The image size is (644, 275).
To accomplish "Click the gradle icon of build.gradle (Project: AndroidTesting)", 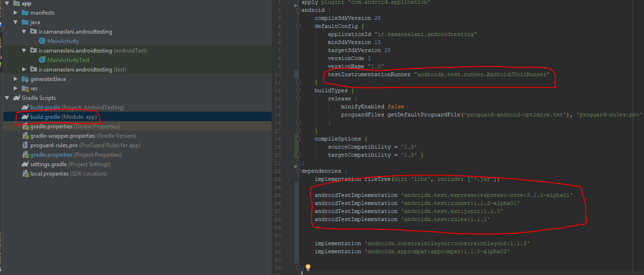I will click(x=26, y=107).
